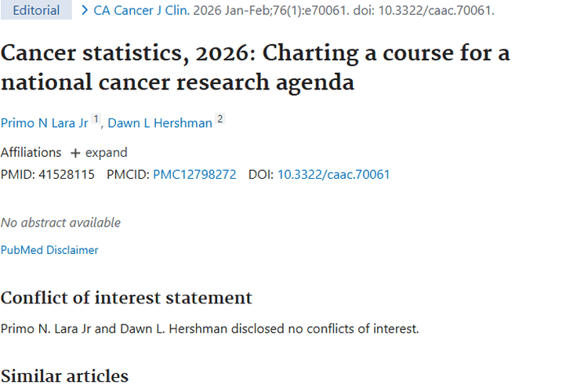588x392 pixels.
Task: Select the PMID number 41528115
Action: (x=67, y=174)
